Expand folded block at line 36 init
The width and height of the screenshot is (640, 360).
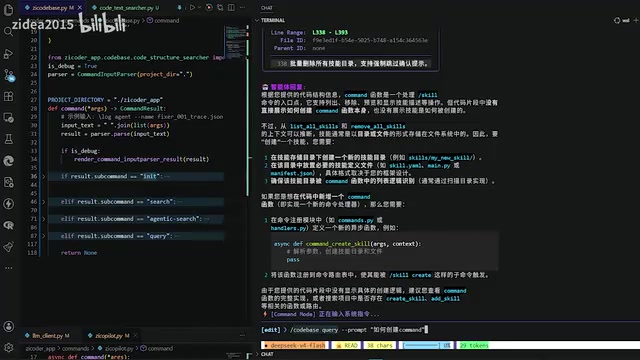(x=44, y=176)
